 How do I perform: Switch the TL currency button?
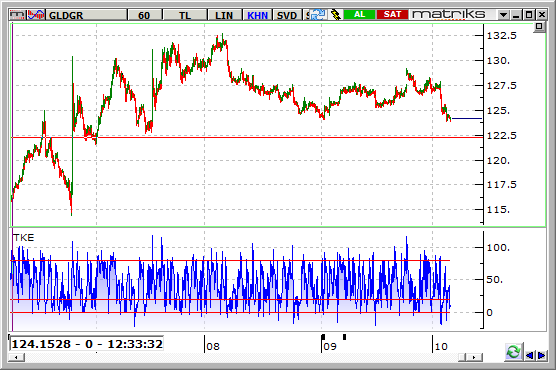coord(184,15)
